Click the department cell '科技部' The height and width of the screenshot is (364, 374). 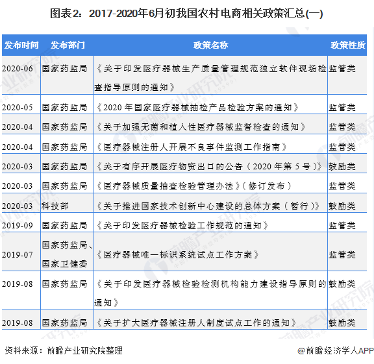point(55,206)
